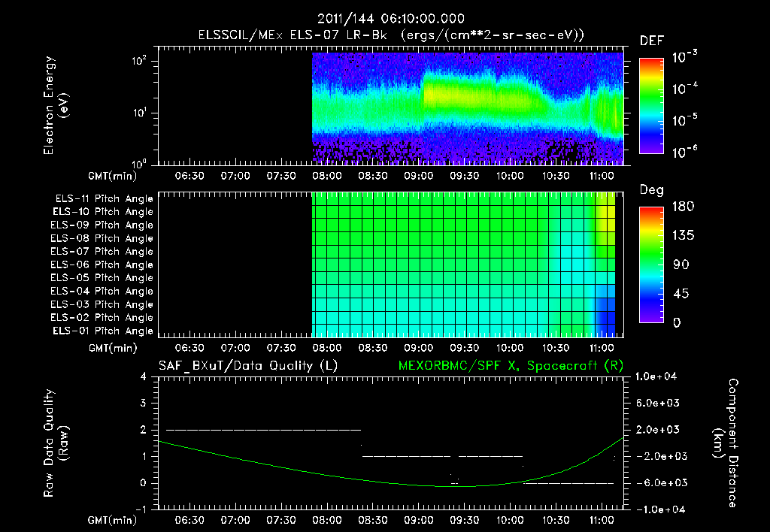The width and height of the screenshot is (770, 532).
Task: Select the ELS-02 Pitch Angle row label
Action: coord(102,318)
